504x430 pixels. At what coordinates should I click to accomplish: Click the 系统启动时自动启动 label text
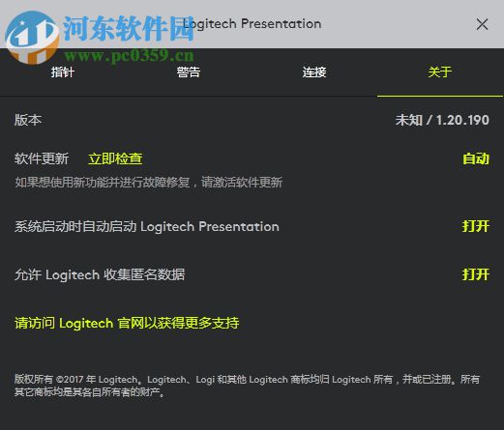[147, 226]
